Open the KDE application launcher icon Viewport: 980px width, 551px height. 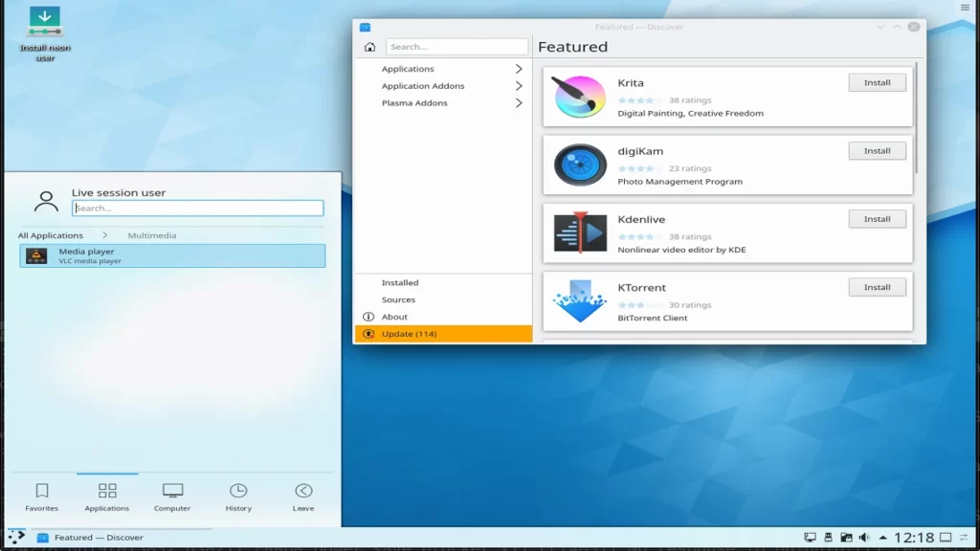[x=16, y=538]
